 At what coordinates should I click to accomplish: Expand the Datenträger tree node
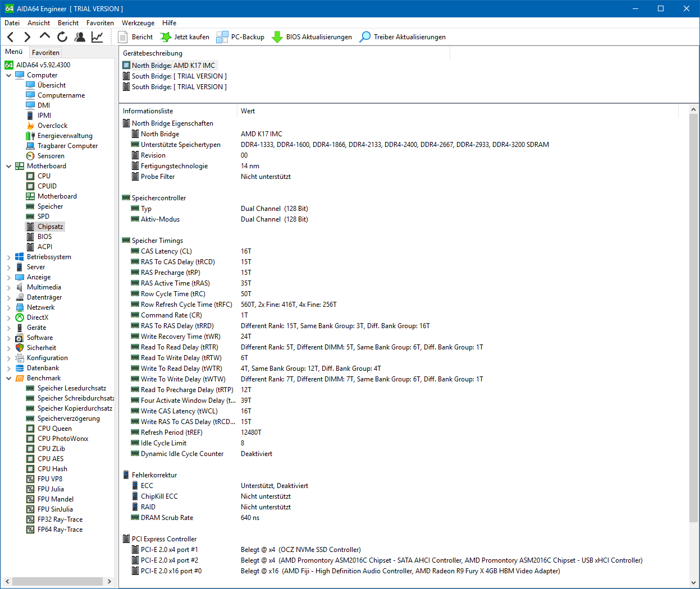click(8, 297)
